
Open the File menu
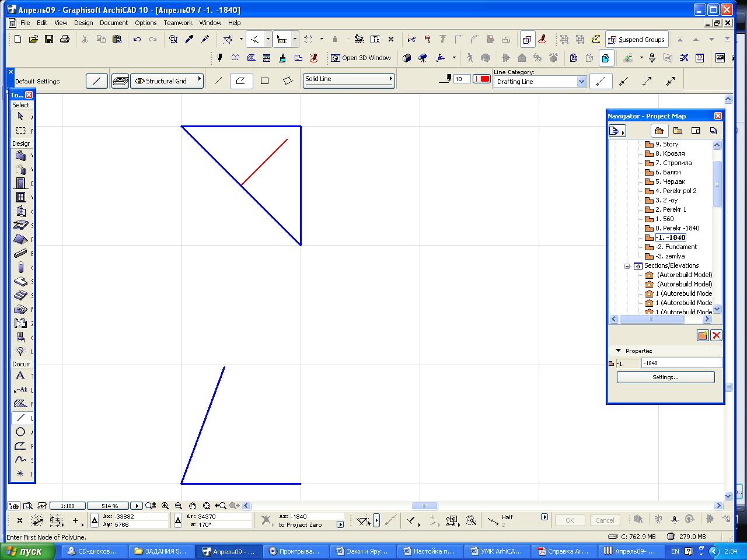click(25, 23)
